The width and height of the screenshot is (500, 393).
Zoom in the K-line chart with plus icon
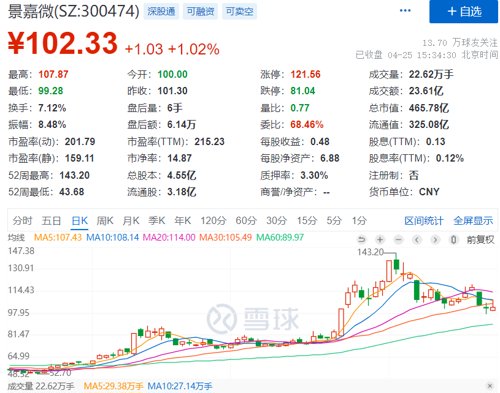coord(380,239)
